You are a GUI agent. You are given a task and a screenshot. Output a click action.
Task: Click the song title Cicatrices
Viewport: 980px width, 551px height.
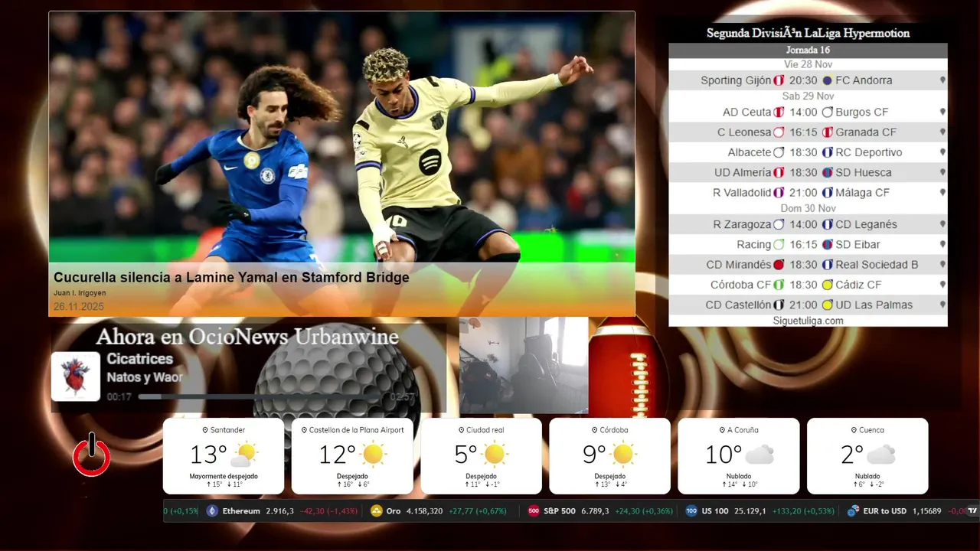coord(139,359)
